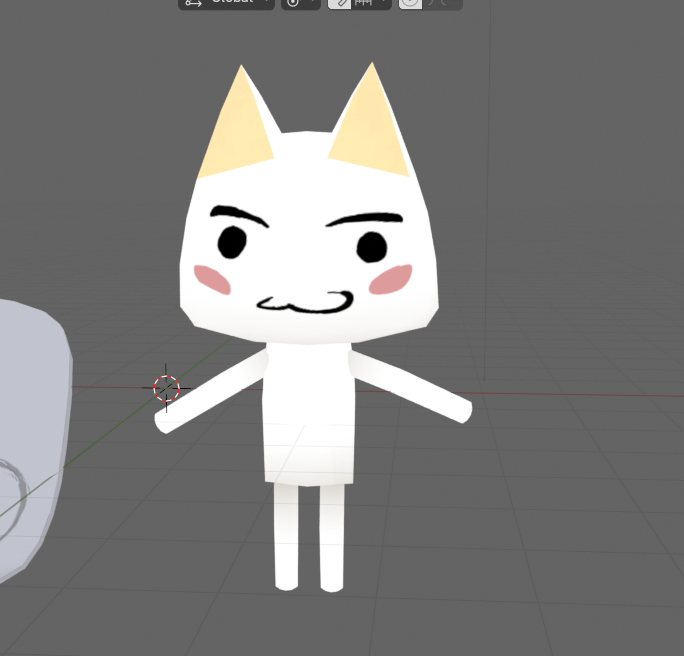Click the cat model's torso
Image resolution: width=684 pixels, height=656 pixels.
[x=308, y=412]
